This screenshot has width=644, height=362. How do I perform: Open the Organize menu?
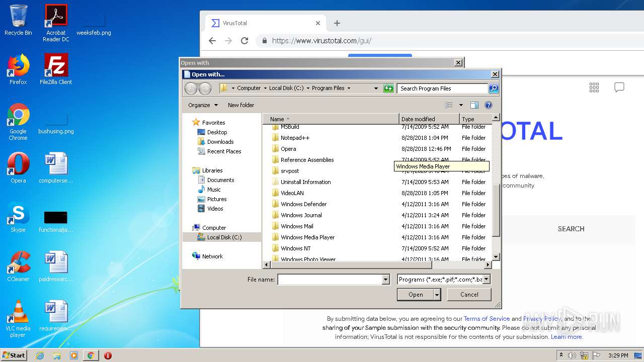[x=203, y=105]
